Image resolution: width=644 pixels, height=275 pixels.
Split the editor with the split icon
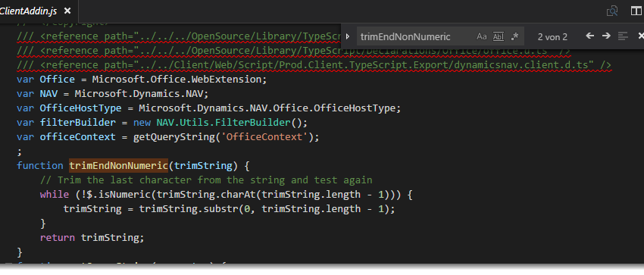coord(636,11)
